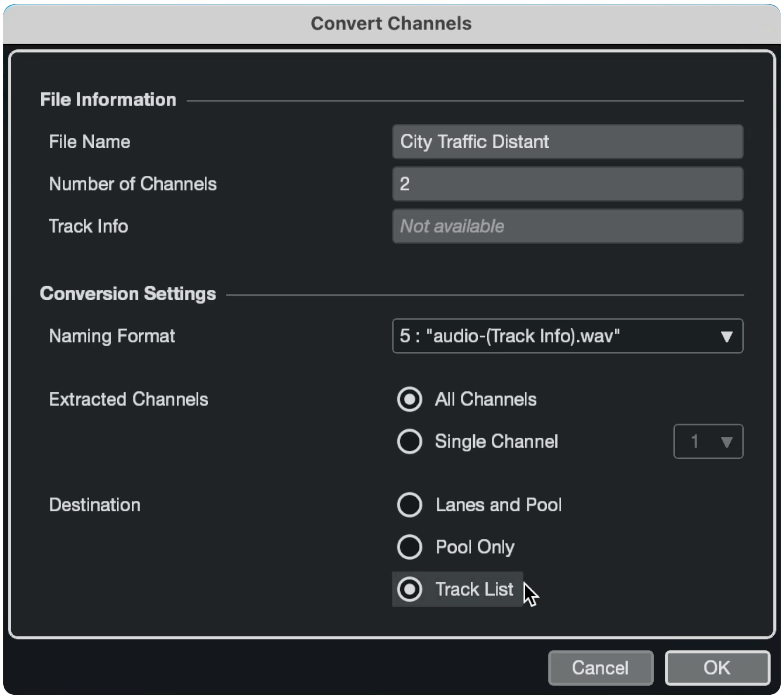Click the Track Info field
Image resolution: width=784 pixels, height=699 pixels.
pos(567,226)
